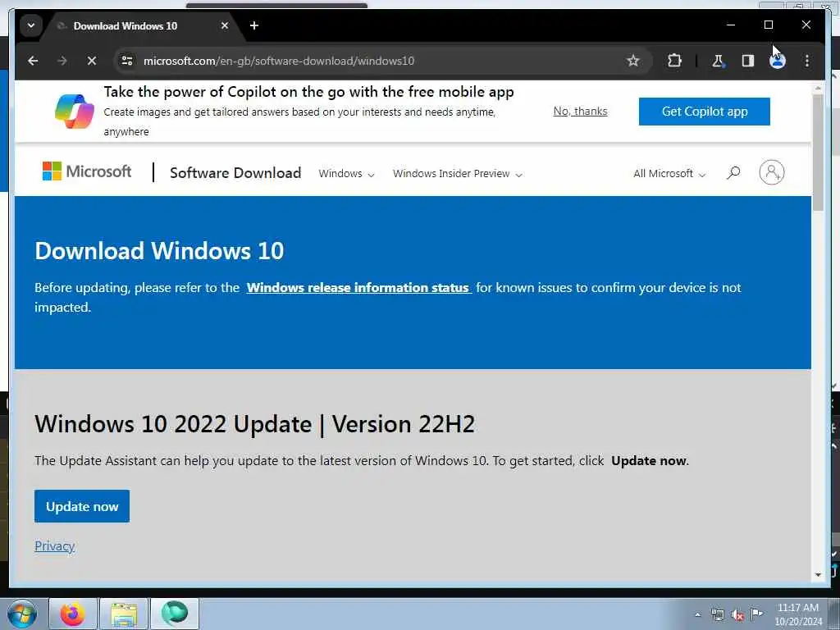This screenshot has height=630, width=840.
Task: Click the browser forward arrow
Action: click(62, 61)
